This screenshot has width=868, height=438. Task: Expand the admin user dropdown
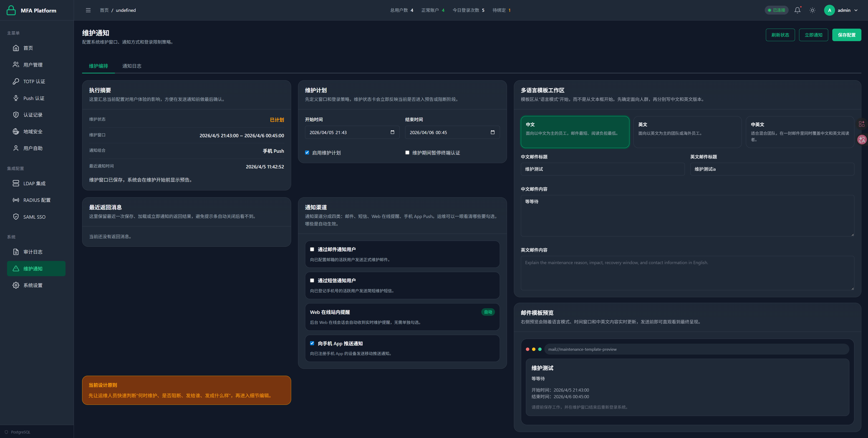[x=856, y=10]
